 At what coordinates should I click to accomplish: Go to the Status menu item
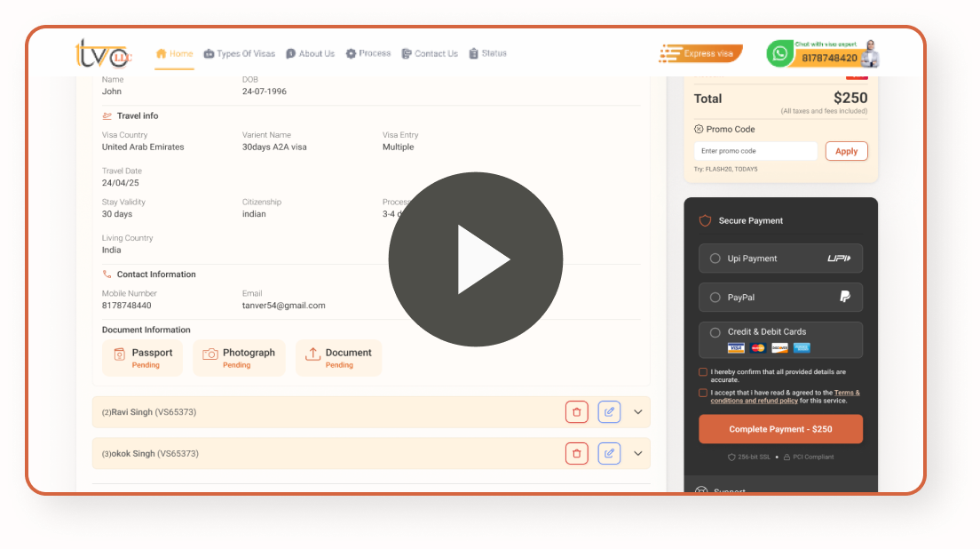pyautogui.click(x=487, y=54)
